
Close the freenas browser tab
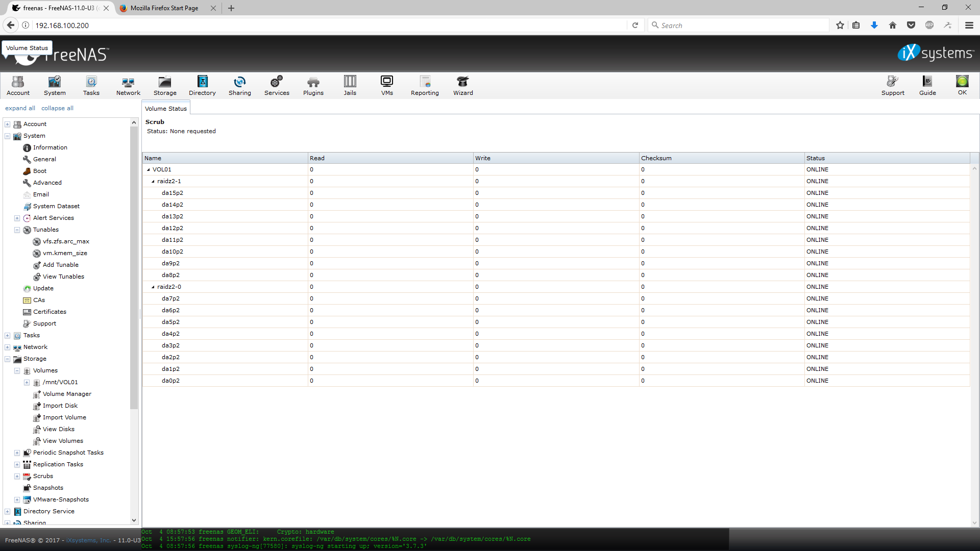click(106, 8)
